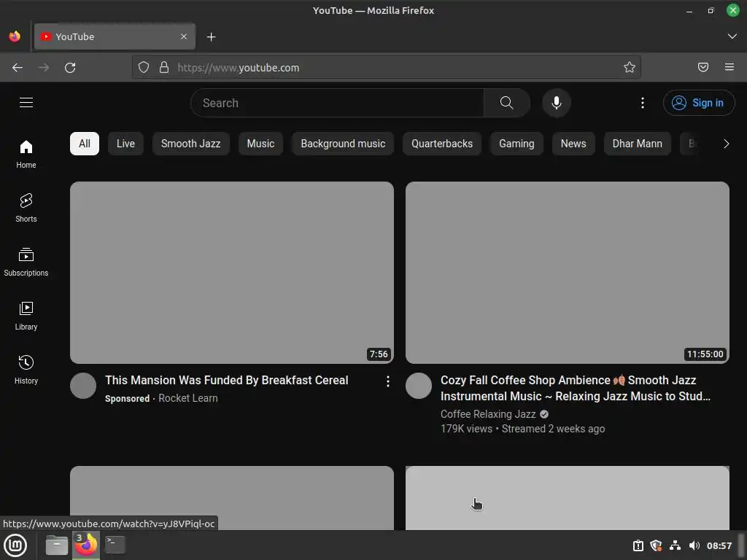Open a new tab

(x=211, y=36)
